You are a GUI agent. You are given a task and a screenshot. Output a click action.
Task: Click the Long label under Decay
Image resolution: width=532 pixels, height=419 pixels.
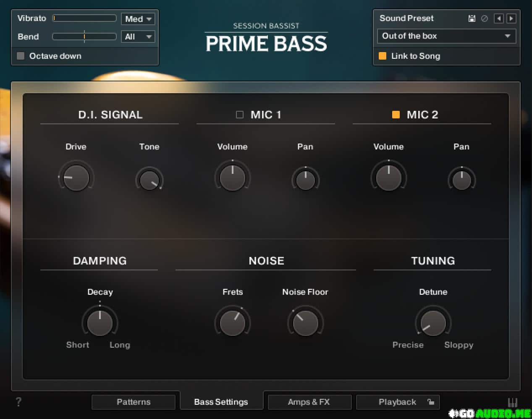pos(120,345)
